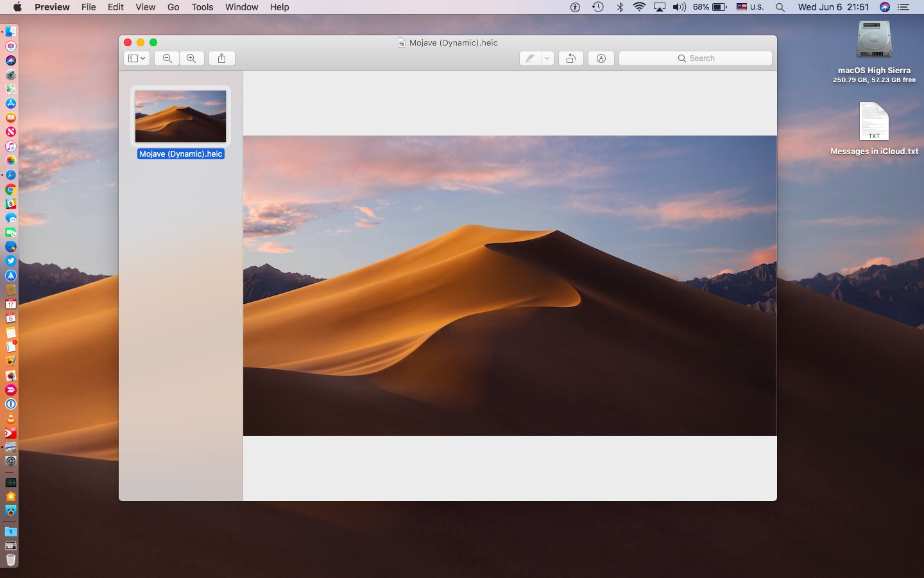Viewport: 924px width, 578px height.
Task: Open the Share button in Preview toolbar
Action: click(221, 58)
